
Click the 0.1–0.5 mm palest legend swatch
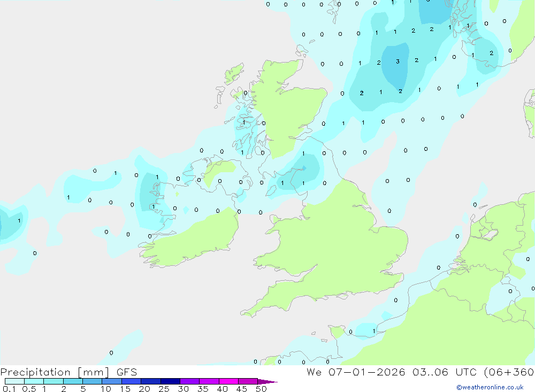(14, 381)
